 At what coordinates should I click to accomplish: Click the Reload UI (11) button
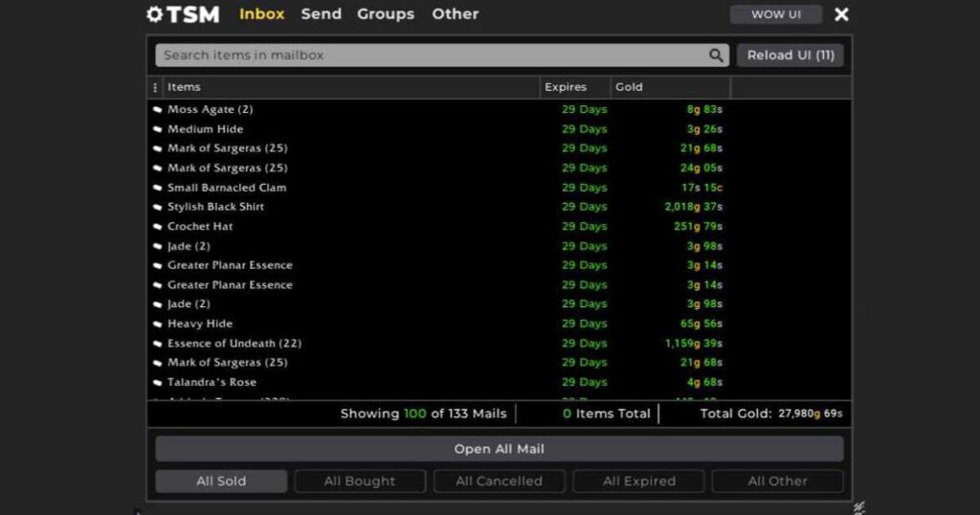click(790, 56)
